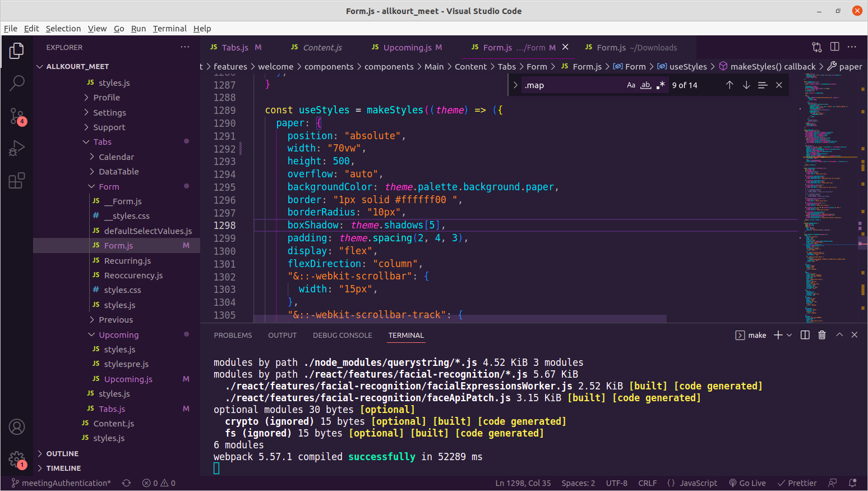Open the Accounts icon in activity bar

(x=17, y=427)
